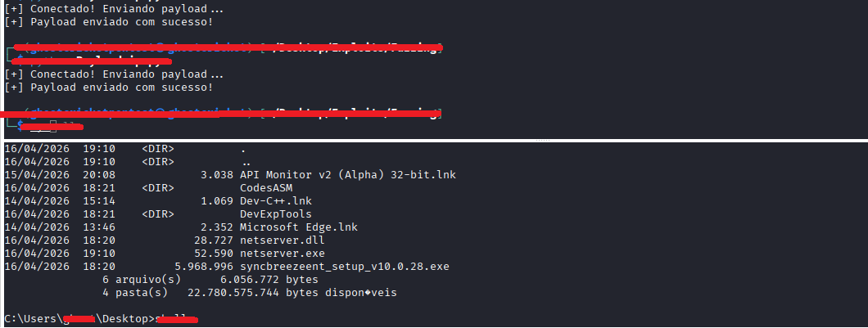This screenshot has width=868, height=328.
Task: Click the Microsoft Edge.lnk entry
Action: 299,227
